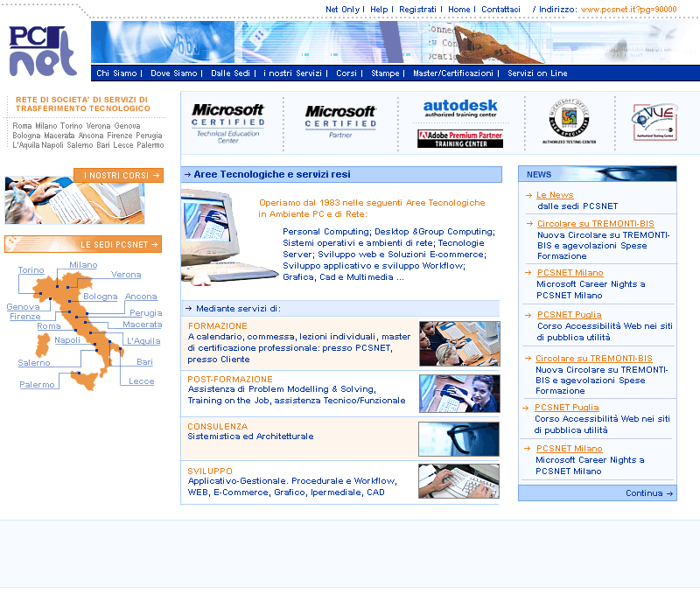Select Milano on the Italy map
700x601 pixels.
click(x=83, y=265)
